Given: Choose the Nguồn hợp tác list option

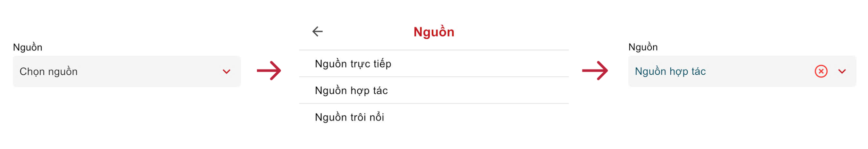Looking at the screenshot, I should pyautogui.click(x=351, y=91).
